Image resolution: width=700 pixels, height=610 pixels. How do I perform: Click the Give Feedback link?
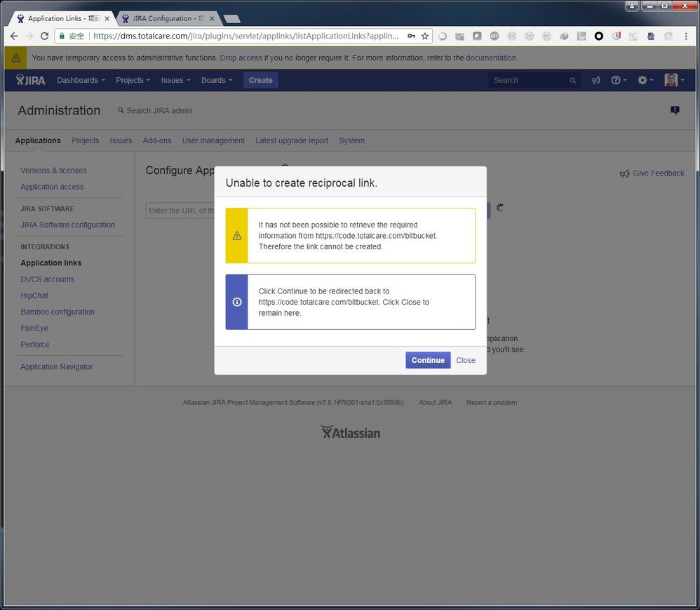(x=652, y=173)
